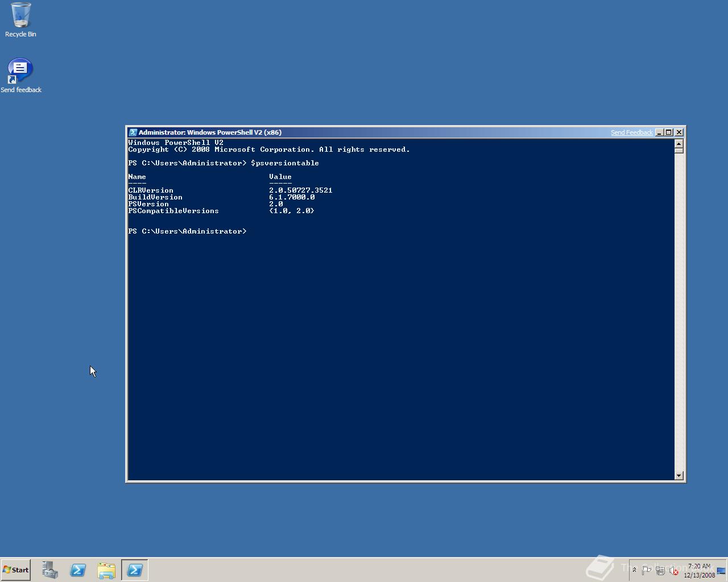Click the last PS C:\Users\Administrator> prompt
Screen dimensions: 728x582
[187, 231]
